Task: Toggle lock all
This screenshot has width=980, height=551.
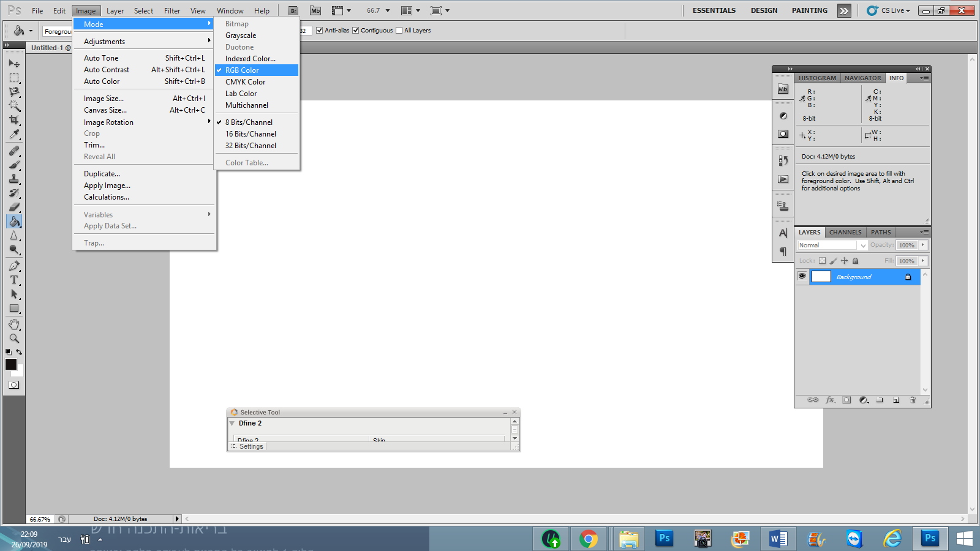Action: [x=856, y=261]
